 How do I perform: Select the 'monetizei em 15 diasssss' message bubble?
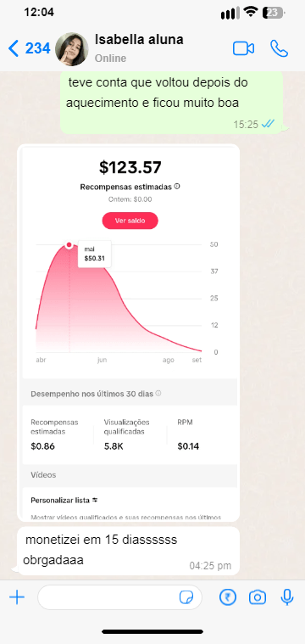click(x=128, y=551)
